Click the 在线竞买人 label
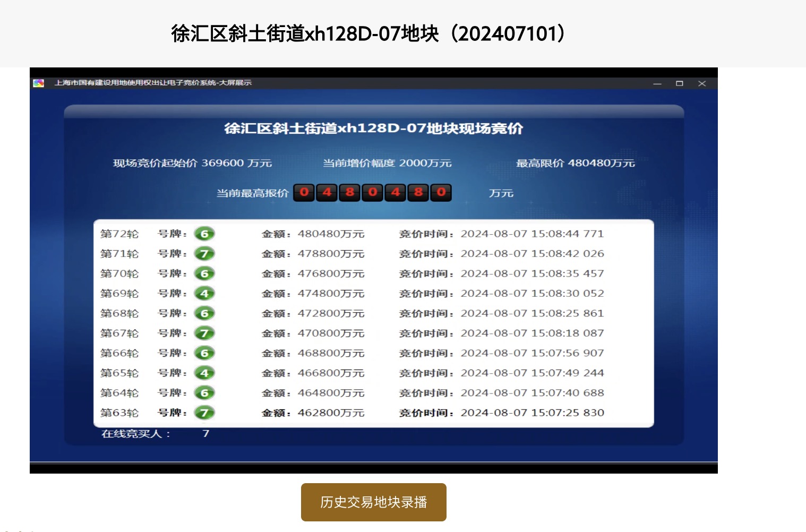 (x=136, y=434)
